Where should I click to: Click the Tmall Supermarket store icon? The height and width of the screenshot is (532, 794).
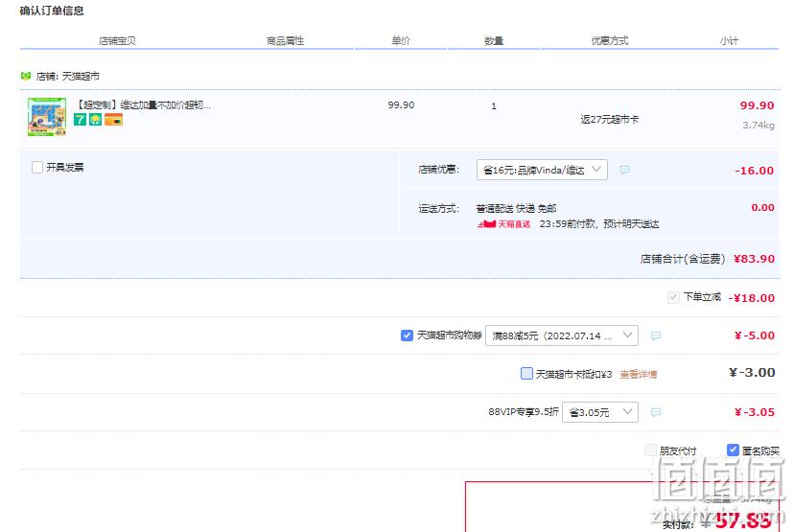tap(25, 76)
